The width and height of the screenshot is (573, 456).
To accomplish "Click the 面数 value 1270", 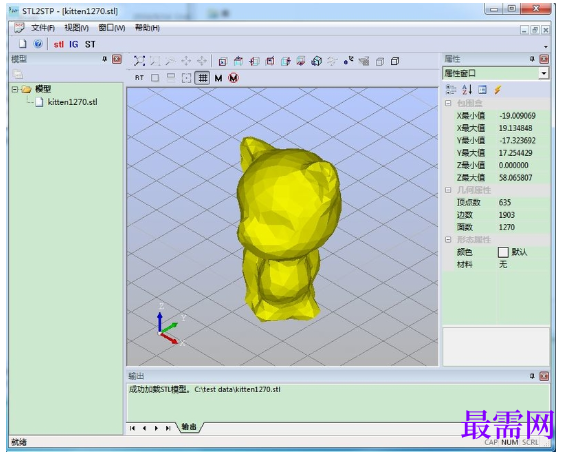I will click(506, 227).
